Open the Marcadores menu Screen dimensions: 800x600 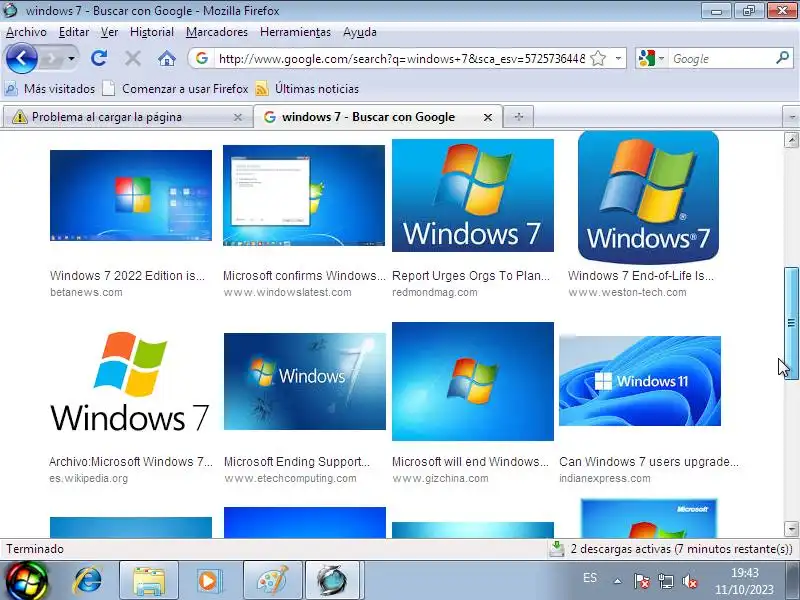click(x=217, y=32)
